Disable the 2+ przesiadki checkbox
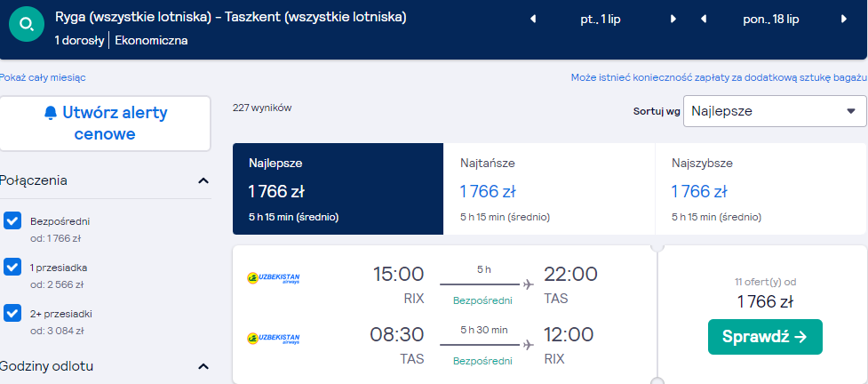This screenshot has height=384, width=868. coord(12,313)
